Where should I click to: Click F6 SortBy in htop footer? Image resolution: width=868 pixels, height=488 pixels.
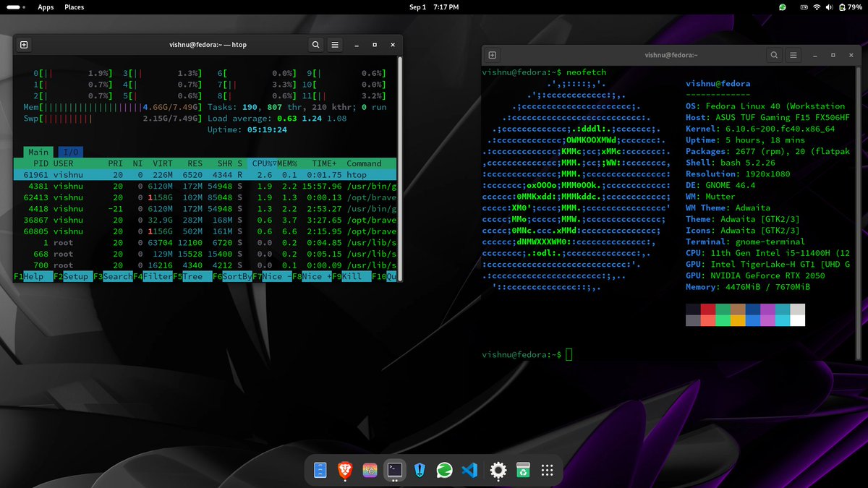231,277
